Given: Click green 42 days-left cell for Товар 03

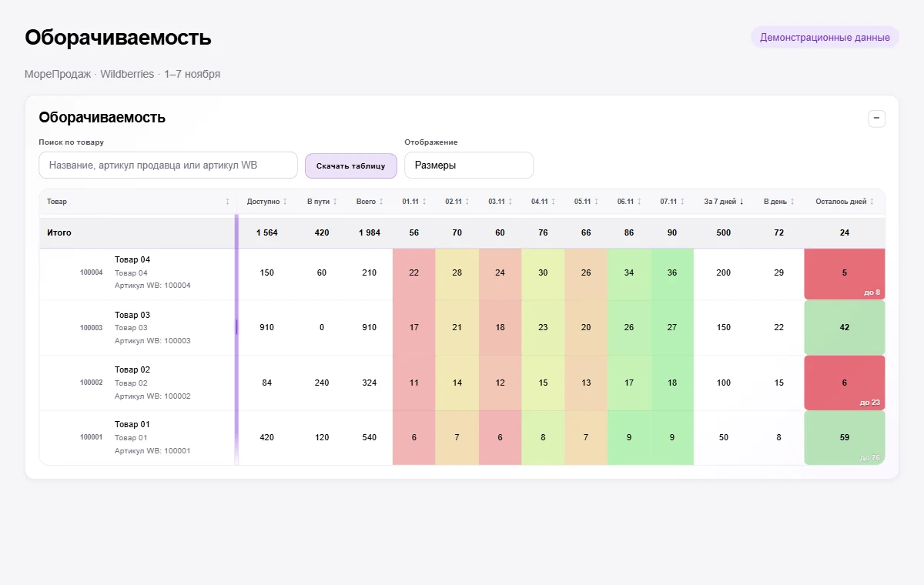Looking at the screenshot, I should coord(845,328).
